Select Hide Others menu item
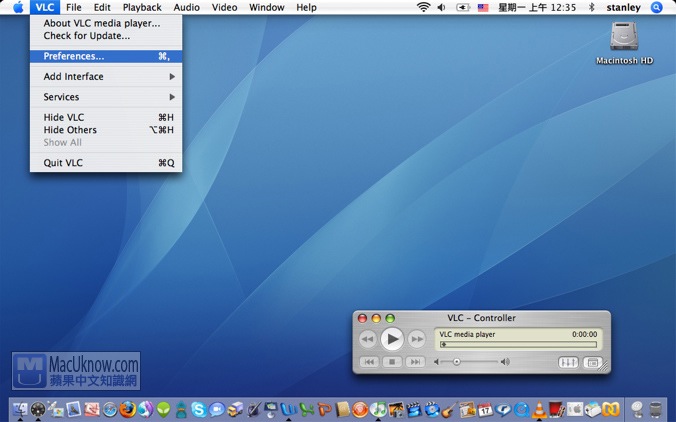Image resolution: width=676 pixels, height=422 pixels. (106, 130)
